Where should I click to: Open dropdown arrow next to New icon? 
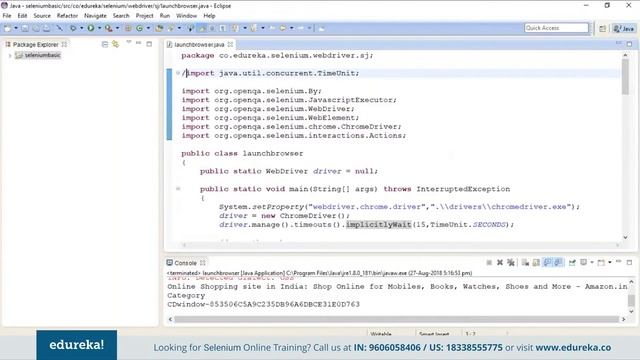[x=16, y=28]
